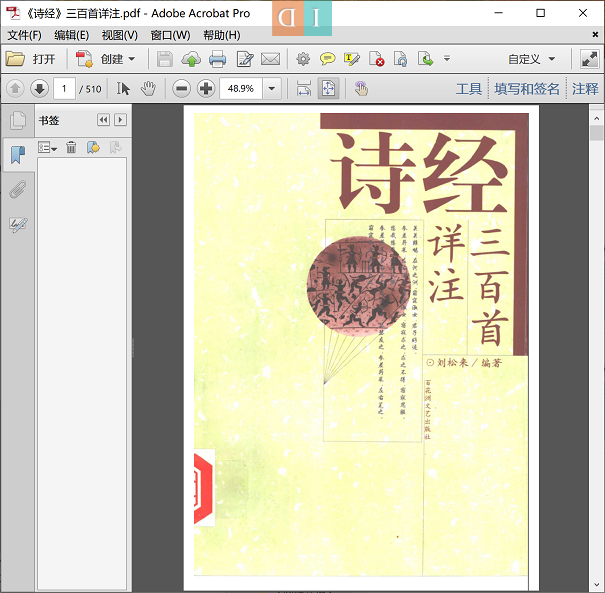Screen dimensions: 605x593
Task: Close the document with menu-bar X
Action: [595, 35]
